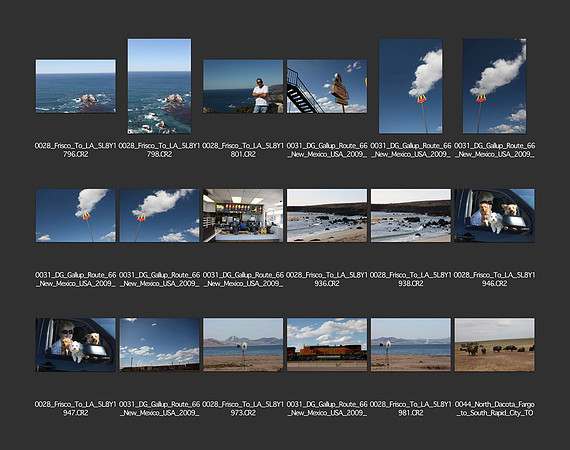Click filename ending 946.CR2
This screenshot has width=570, height=450.
[494, 279]
